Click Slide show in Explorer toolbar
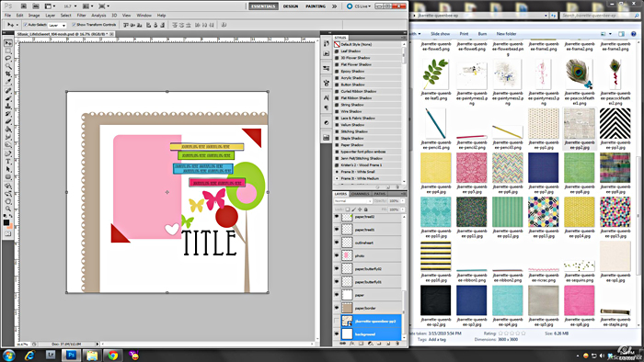The height and width of the screenshot is (362, 644). click(x=440, y=34)
